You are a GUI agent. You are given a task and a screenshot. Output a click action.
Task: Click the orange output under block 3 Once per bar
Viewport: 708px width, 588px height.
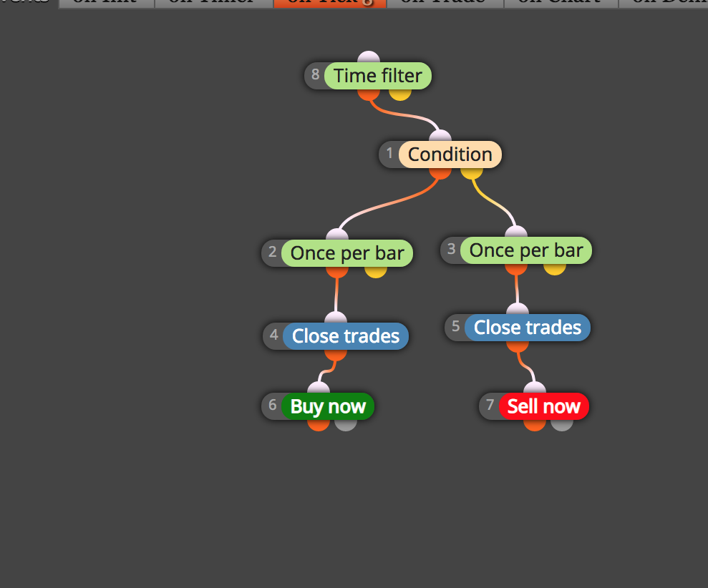(x=516, y=270)
